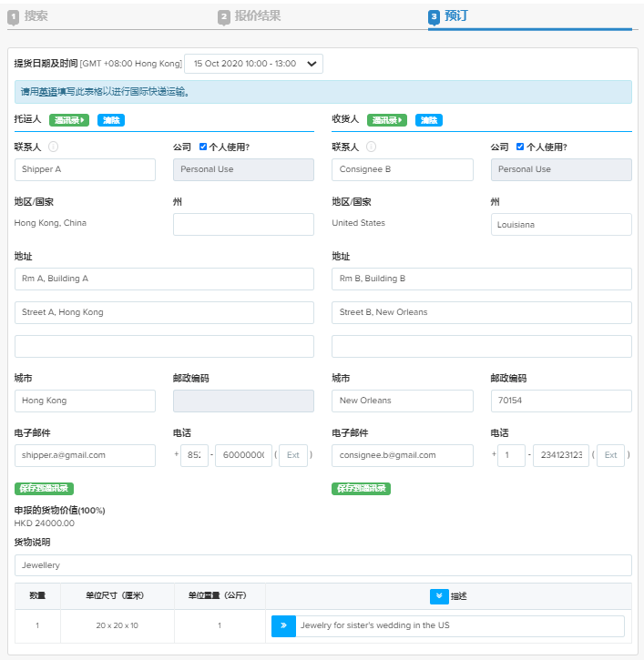Click the disabled shipper postal code field
The height and width of the screenshot is (660, 644).
(x=243, y=401)
